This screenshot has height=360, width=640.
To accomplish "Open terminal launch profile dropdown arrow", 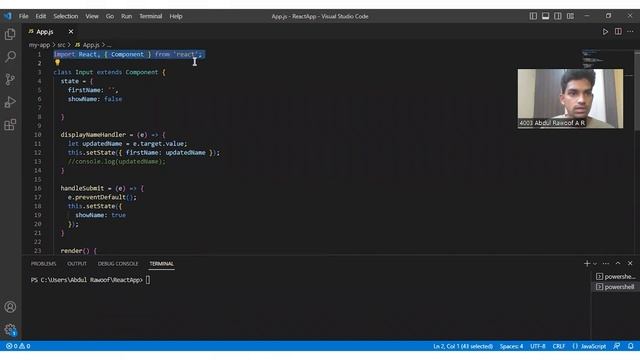I will 595,264.
